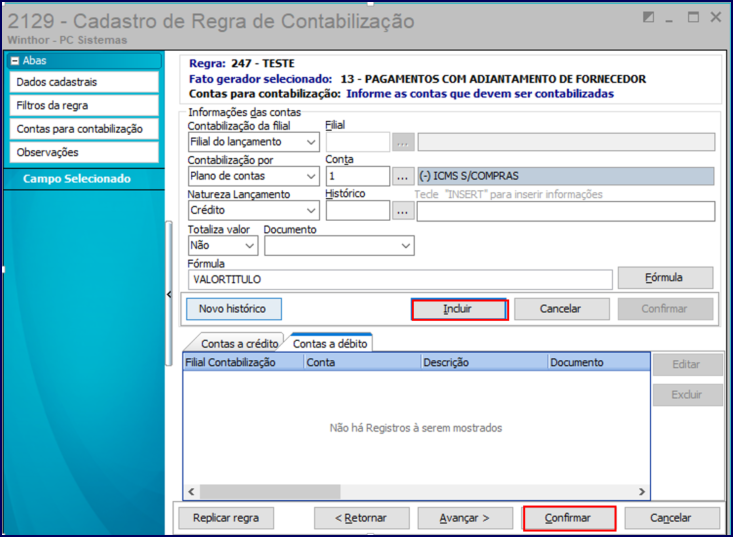The height and width of the screenshot is (537, 733).
Task: Click the Filial code input field
Action: click(x=358, y=142)
